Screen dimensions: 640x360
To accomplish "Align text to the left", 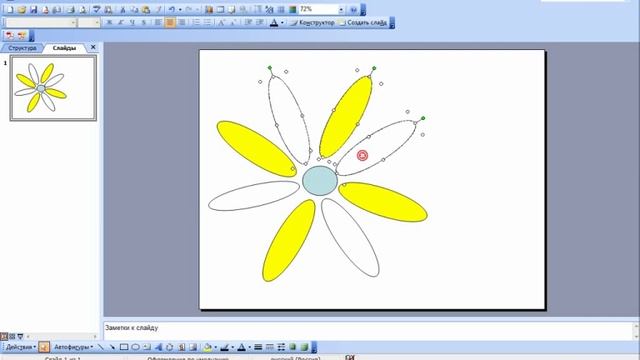I will tap(158, 23).
